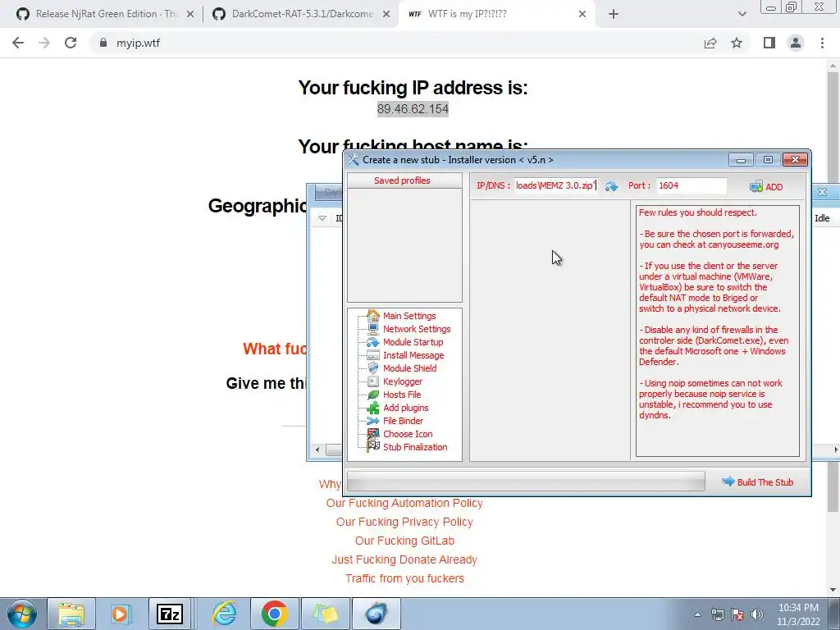
Task: Click the DarkComet list scroll left arrow
Action: pyautogui.click(x=317, y=450)
